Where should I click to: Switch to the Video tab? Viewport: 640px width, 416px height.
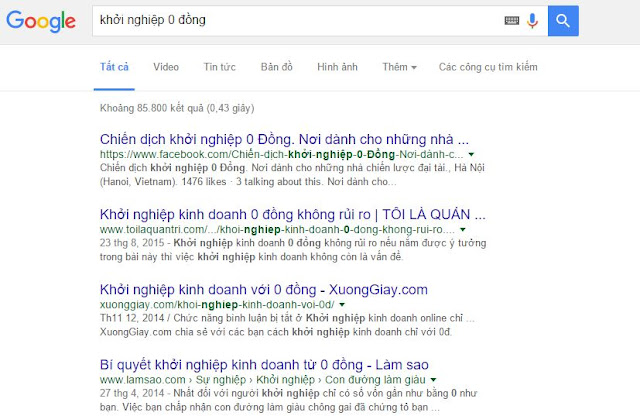[166, 67]
